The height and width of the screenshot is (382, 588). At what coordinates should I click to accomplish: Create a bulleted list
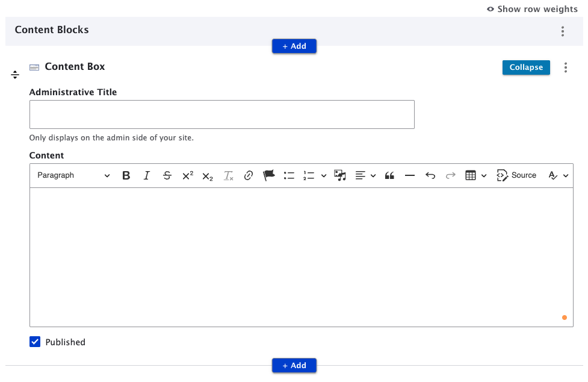(289, 175)
